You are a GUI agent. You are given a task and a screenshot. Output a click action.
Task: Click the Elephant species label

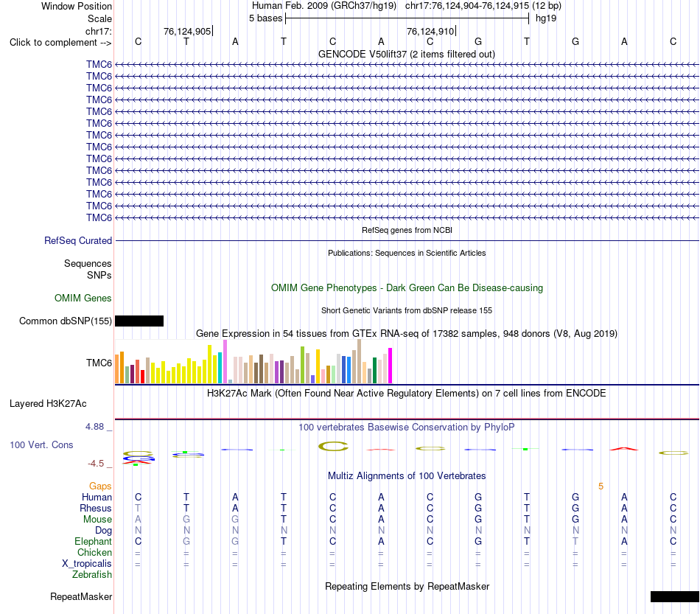point(94,541)
